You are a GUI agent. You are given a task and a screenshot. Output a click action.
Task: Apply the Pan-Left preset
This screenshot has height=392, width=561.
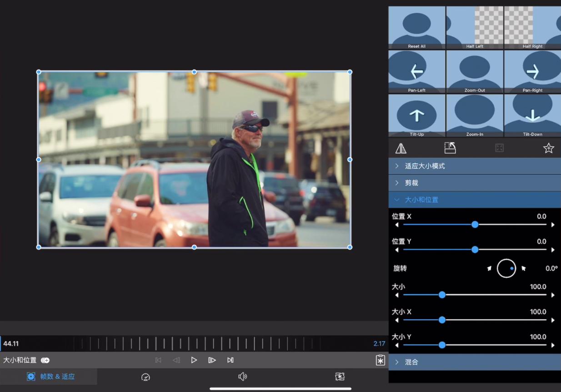[416, 71]
